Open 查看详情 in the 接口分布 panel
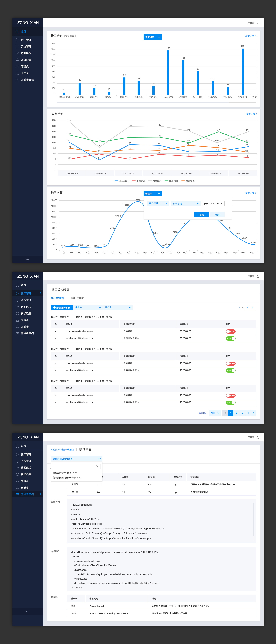Image resolution: width=276 pixels, height=644 pixels. point(251,36)
